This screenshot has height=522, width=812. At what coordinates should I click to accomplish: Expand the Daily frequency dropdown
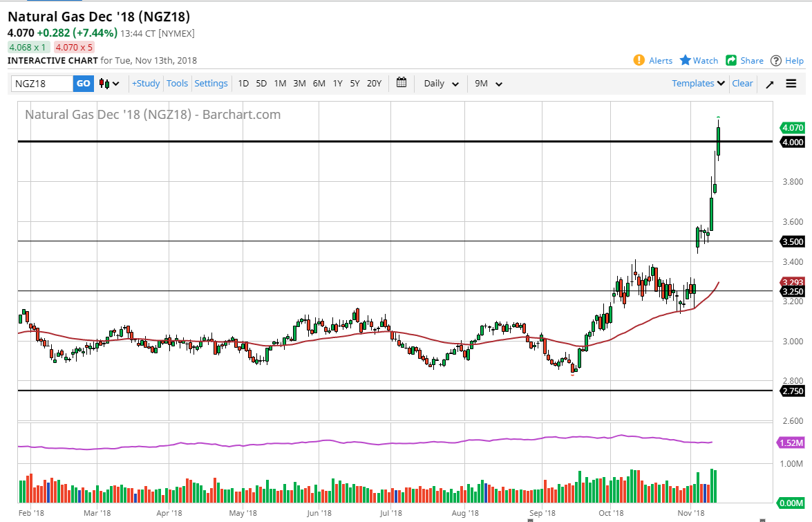[441, 84]
